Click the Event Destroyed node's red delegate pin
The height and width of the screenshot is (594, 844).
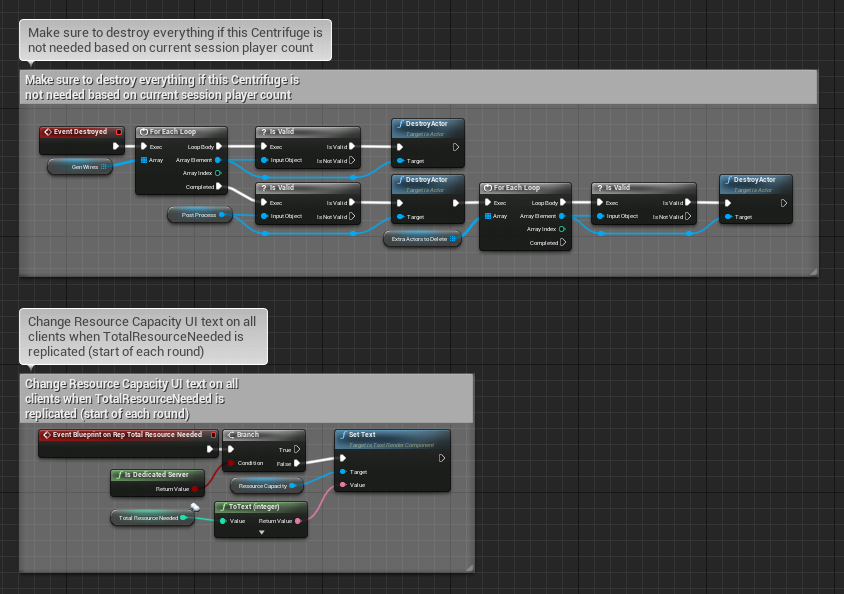[x=118, y=132]
